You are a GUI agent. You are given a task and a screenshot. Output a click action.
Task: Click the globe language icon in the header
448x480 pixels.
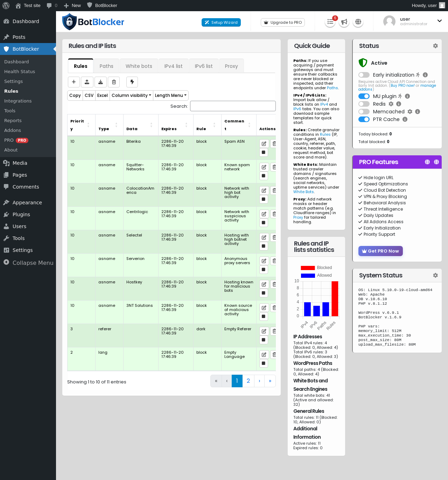(358, 22)
